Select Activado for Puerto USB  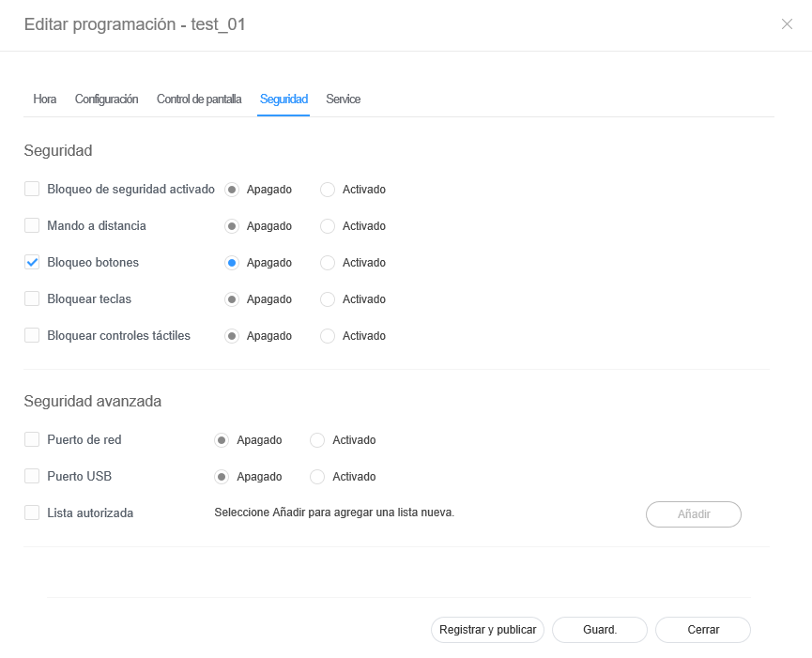317,477
